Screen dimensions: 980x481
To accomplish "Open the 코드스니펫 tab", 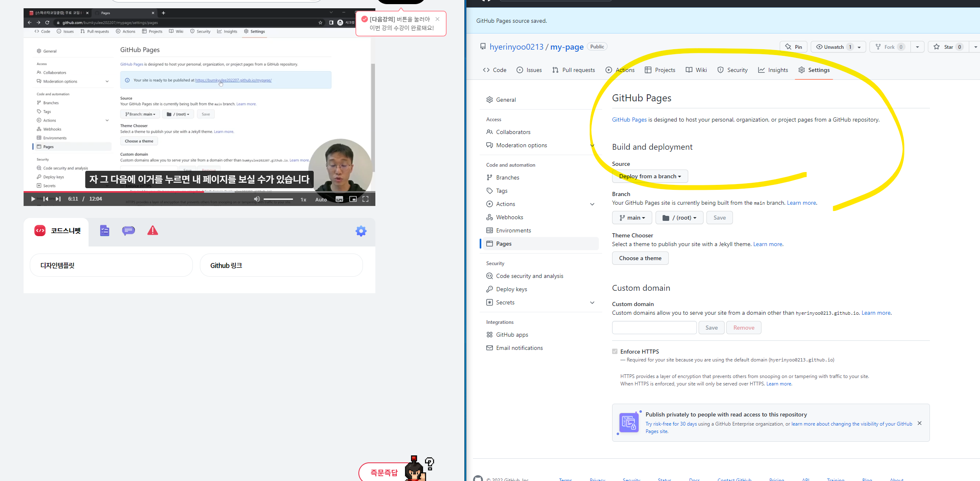I will tap(57, 231).
